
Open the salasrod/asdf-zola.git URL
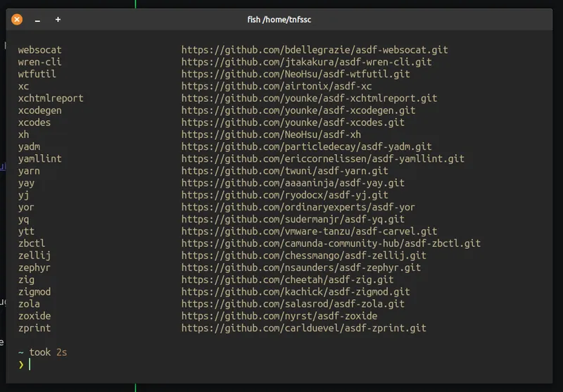[x=293, y=304]
